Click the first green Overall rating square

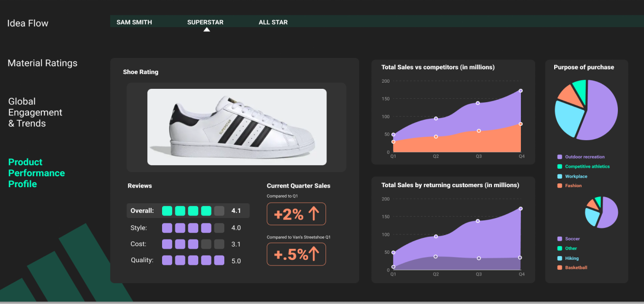coord(167,210)
